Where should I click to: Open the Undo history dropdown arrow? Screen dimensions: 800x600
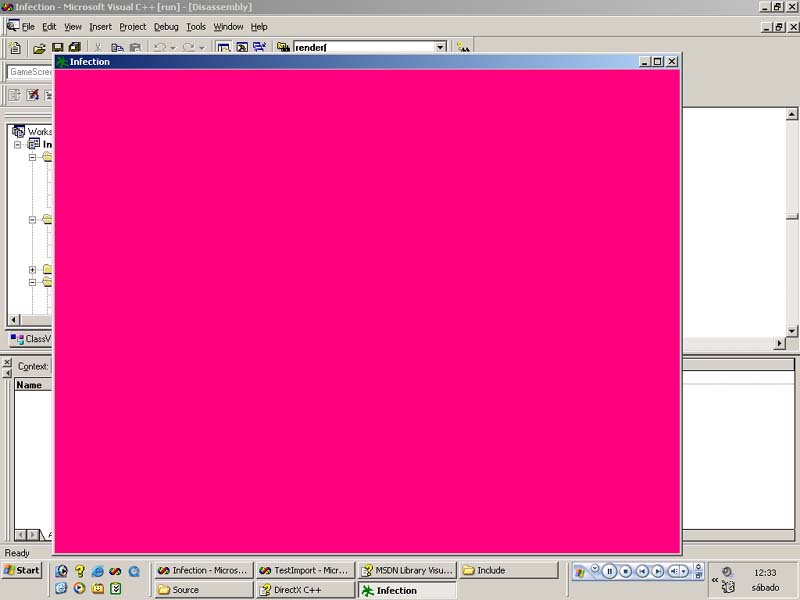click(x=173, y=48)
